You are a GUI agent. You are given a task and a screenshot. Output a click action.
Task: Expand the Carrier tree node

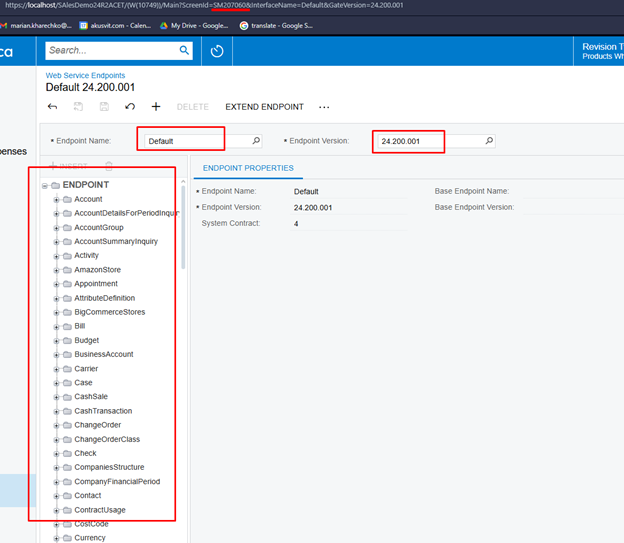point(56,369)
